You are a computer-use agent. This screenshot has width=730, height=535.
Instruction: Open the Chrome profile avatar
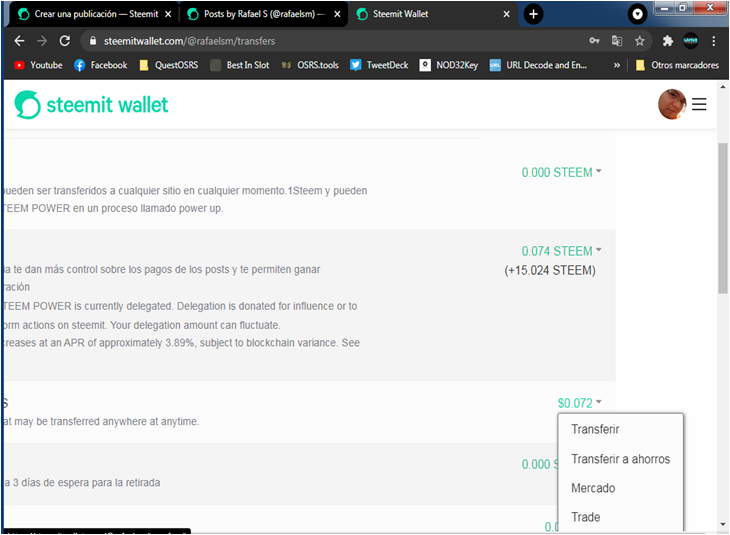point(690,41)
